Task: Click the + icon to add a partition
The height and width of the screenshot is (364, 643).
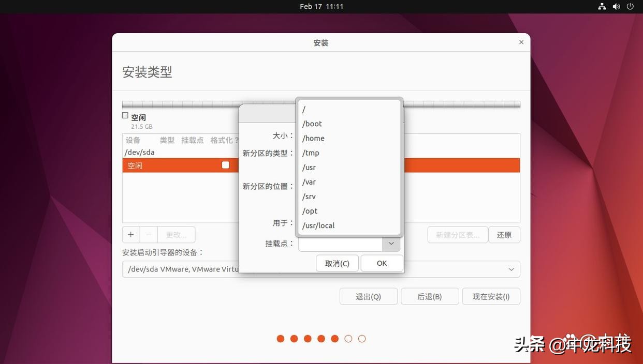Action: (130, 234)
